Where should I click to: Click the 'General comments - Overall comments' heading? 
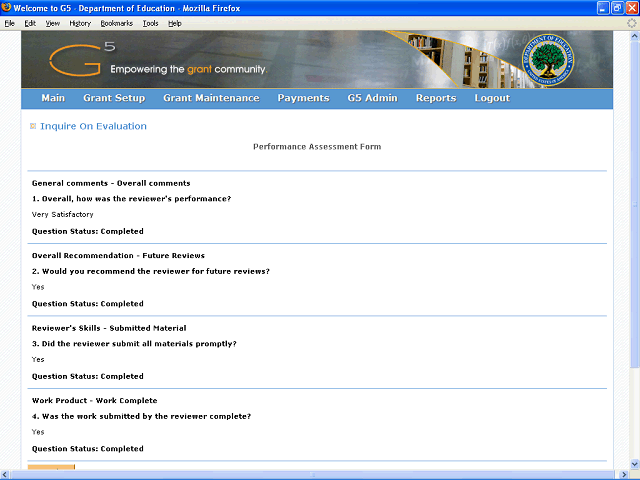point(111,183)
